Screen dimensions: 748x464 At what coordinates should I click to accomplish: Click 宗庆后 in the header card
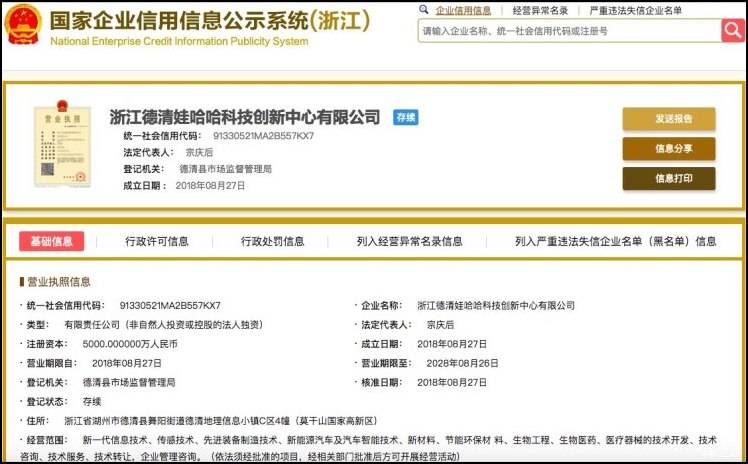coord(199,153)
